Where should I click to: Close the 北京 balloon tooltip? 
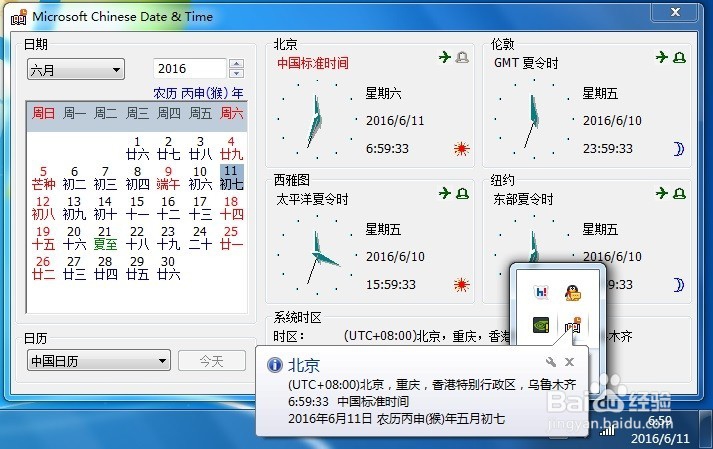pos(569,362)
